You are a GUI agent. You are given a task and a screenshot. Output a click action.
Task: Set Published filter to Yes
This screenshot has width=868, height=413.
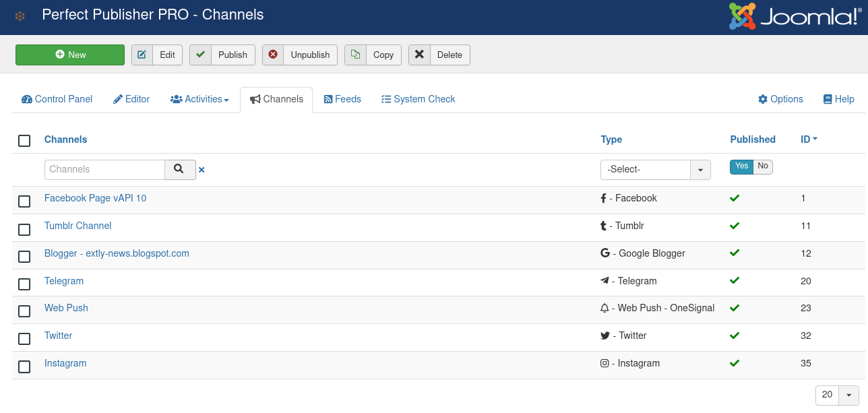coord(741,166)
